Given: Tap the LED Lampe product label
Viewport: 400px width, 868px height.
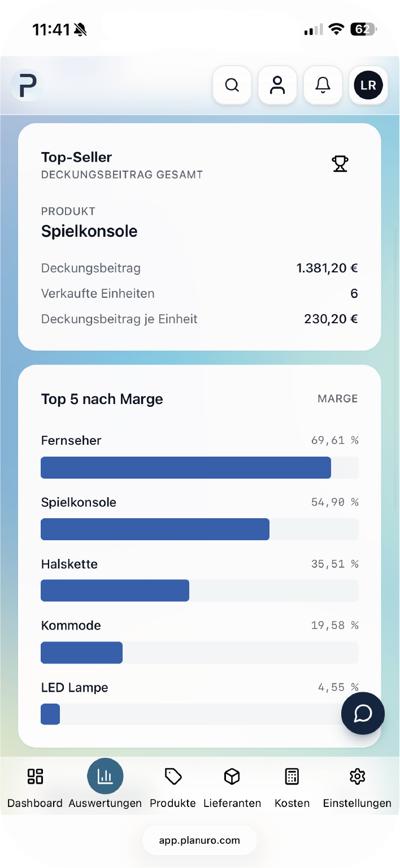Looking at the screenshot, I should pos(75,688).
